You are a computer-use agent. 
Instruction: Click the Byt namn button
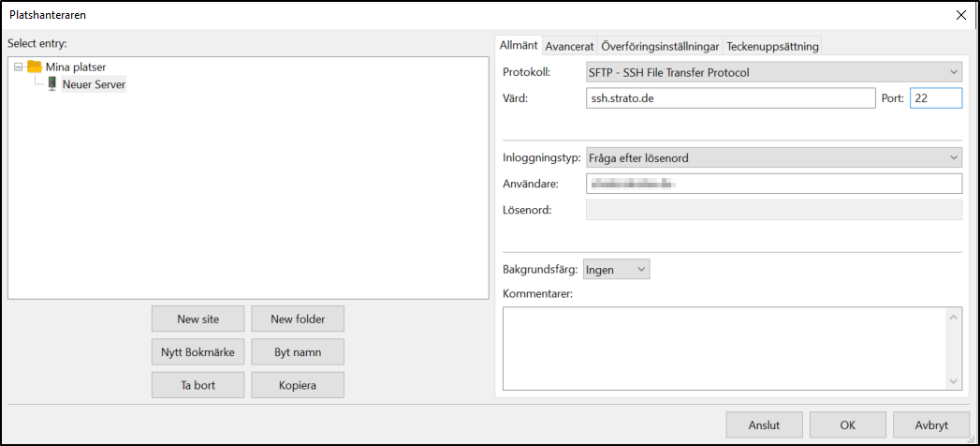point(298,352)
